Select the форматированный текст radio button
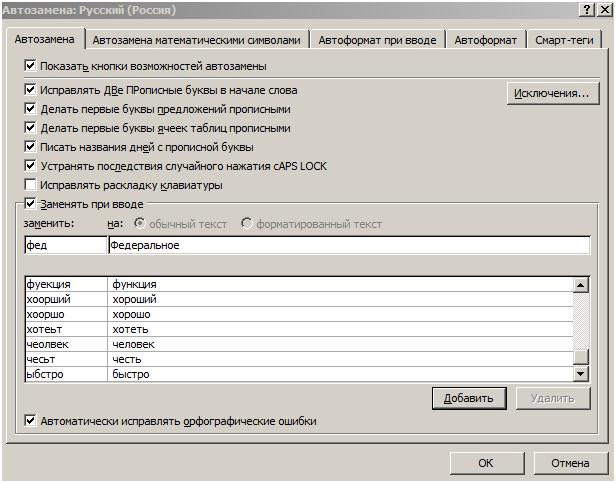Image resolution: width=616 pixels, height=483 pixels. coord(246,223)
